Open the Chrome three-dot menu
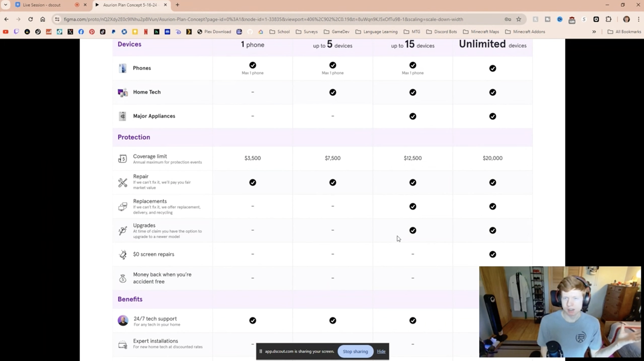 (638, 19)
